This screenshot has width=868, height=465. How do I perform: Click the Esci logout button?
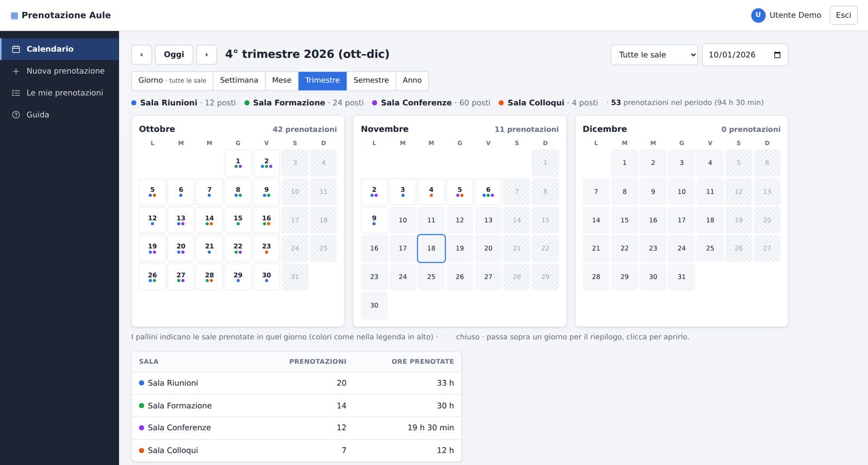843,15
